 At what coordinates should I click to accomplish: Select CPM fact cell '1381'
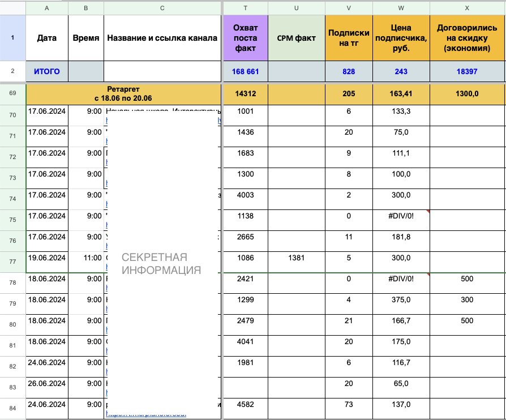[296, 262]
